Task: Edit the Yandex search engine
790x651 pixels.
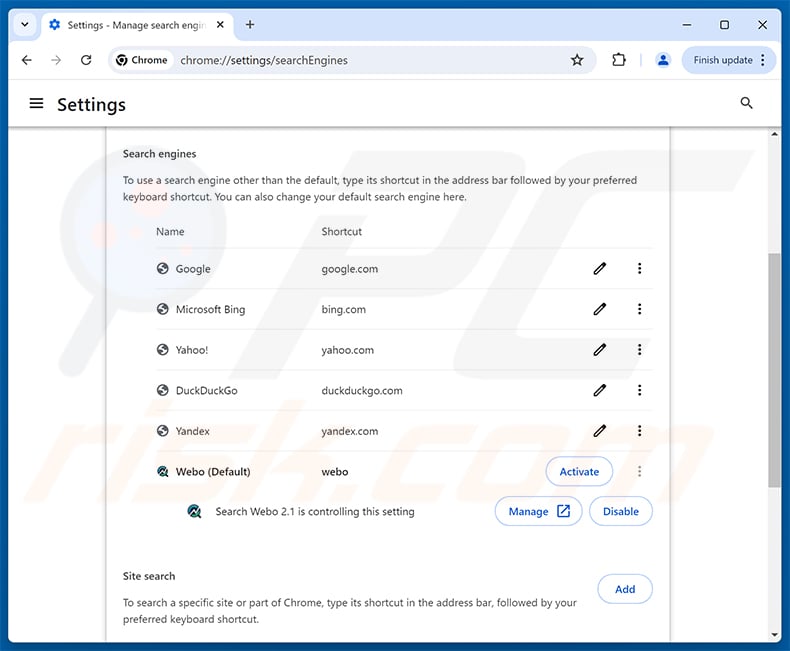Action: 600,431
